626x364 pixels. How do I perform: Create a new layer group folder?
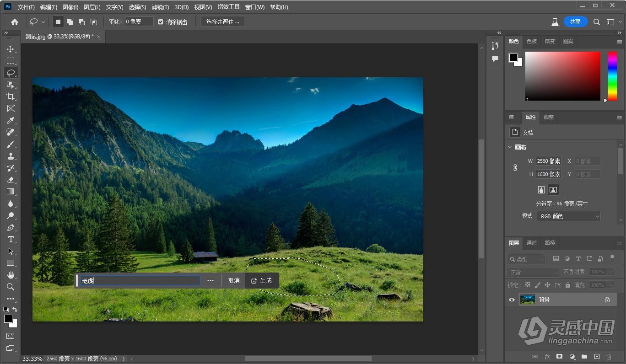coord(584,356)
